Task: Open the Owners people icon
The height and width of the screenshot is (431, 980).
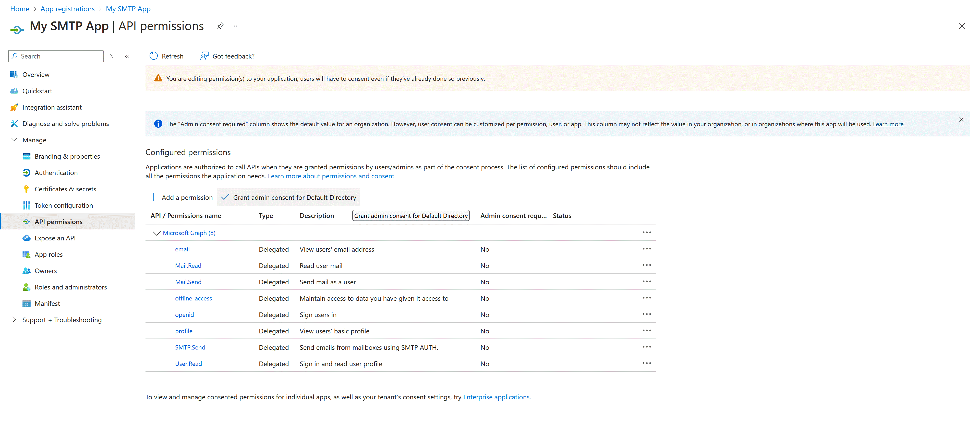Action: [26, 271]
